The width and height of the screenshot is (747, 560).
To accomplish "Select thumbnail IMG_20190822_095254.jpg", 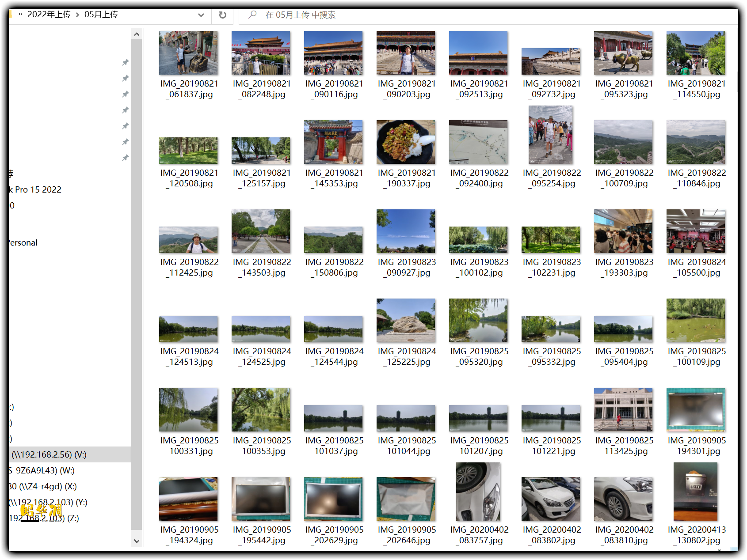I will pos(551,135).
